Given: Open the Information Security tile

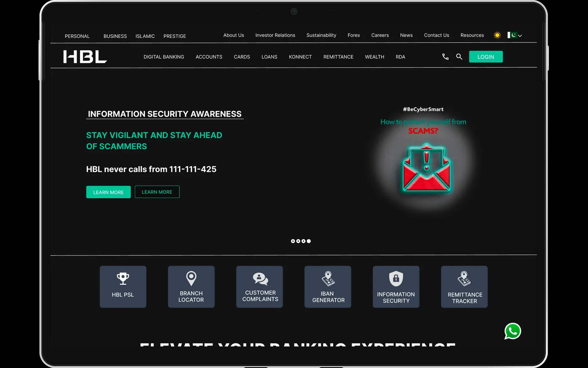Looking at the screenshot, I should coord(396,287).
